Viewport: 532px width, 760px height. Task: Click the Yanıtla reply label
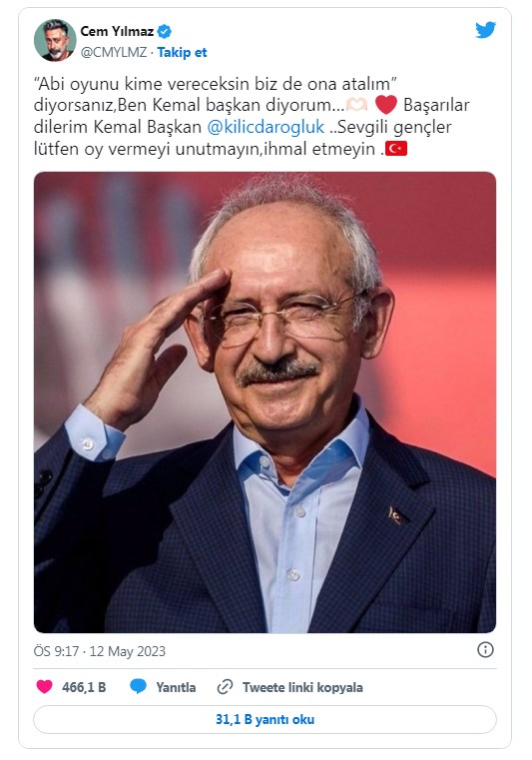pyautogui.click(x=176, y=687)
